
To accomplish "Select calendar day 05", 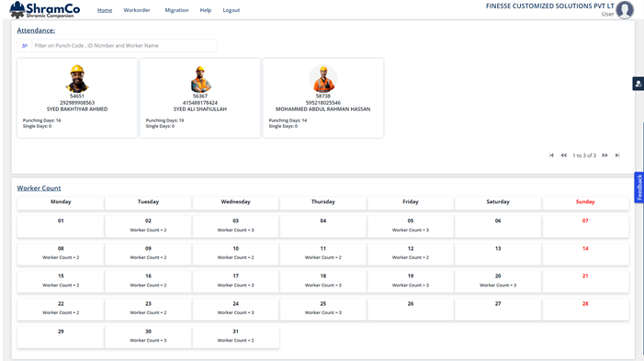I will coord(411,226).
